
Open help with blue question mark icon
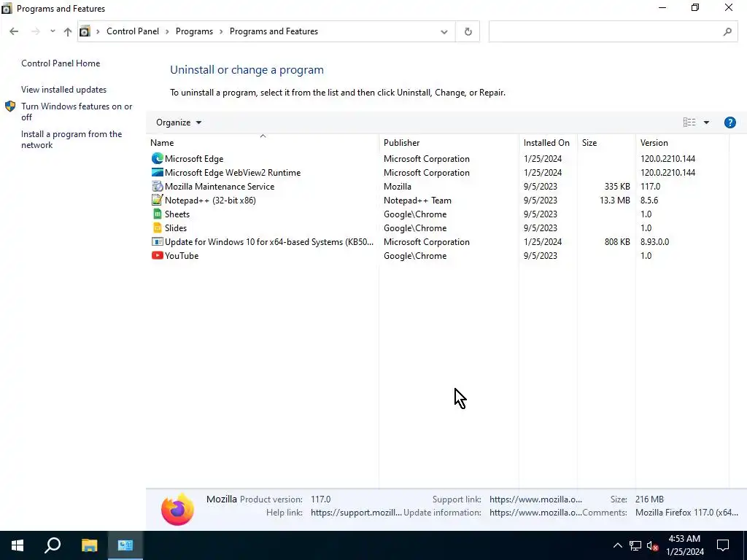729,122
